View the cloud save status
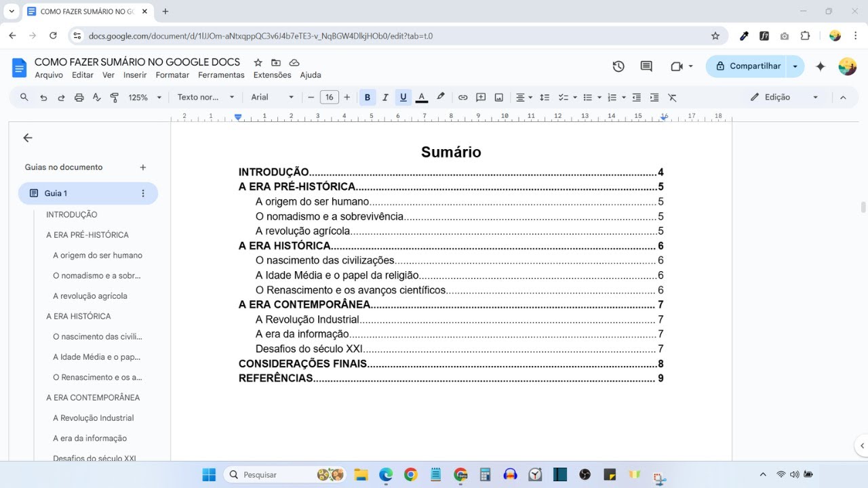 (x=294, y=62)
